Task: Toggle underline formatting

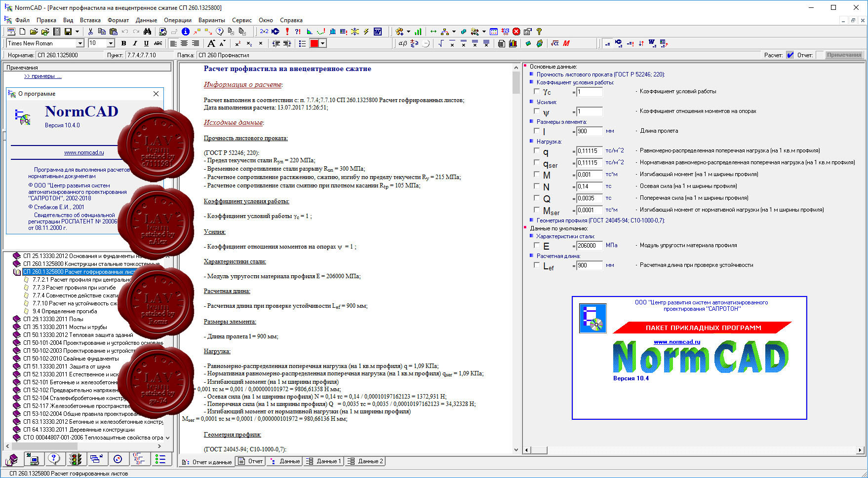Action: (146, 43)
